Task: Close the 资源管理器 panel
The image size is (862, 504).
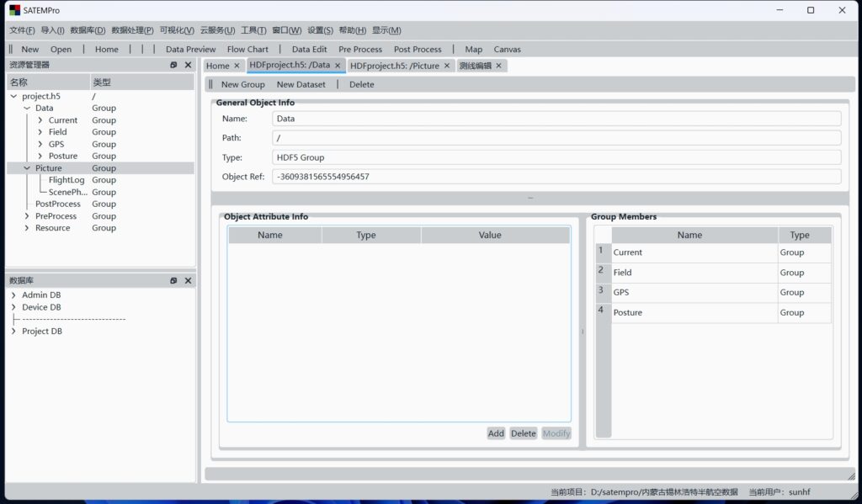Action: pyautogui.click(x=188, y=65)
